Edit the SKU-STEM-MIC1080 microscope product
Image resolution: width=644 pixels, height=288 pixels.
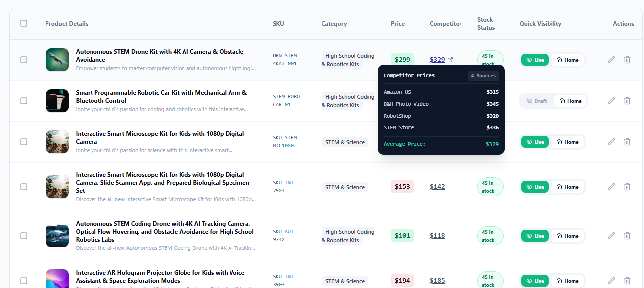pos(611,142)
